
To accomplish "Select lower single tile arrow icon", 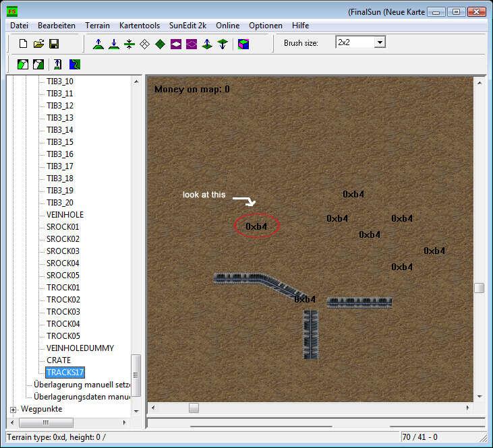I will tap(223, 44).
